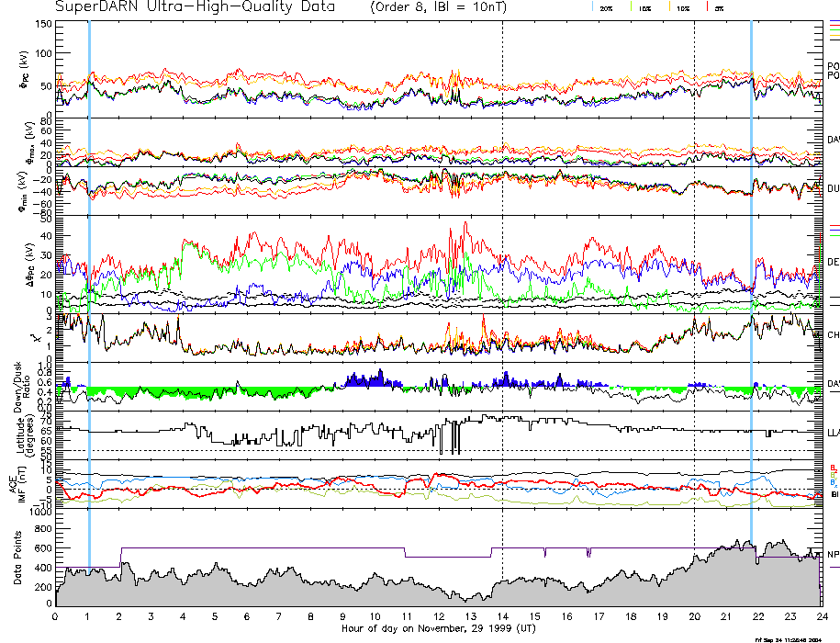Click the red 5% legend marker
This screenshot has height=643, width=840.
click(x=716, y=7)
